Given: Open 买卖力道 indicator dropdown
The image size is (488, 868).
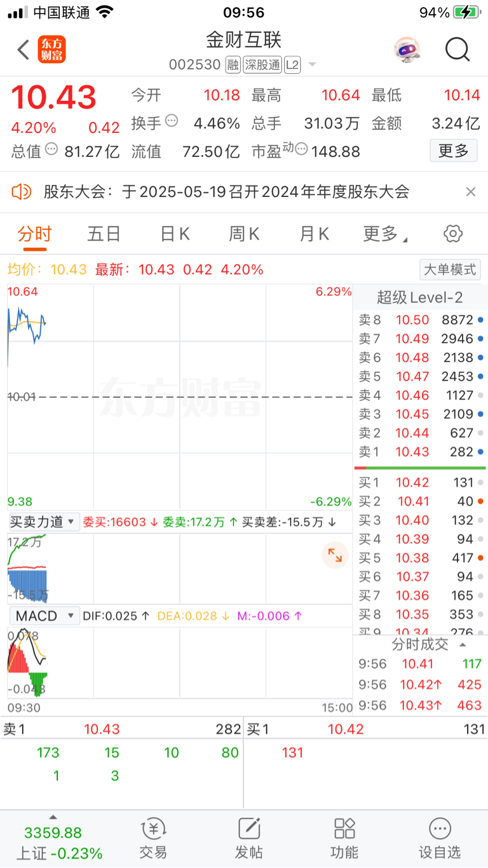Looking at the screenshot, I should [x=44, y=522].
